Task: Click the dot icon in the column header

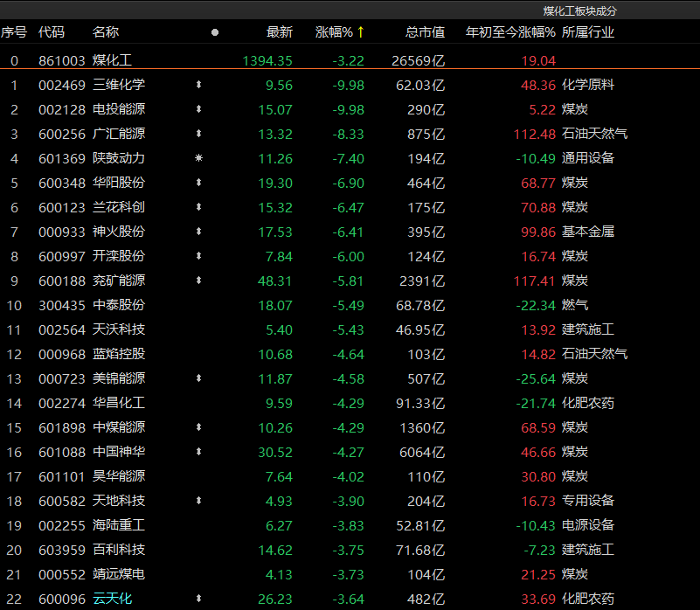Action: [215, 32]
